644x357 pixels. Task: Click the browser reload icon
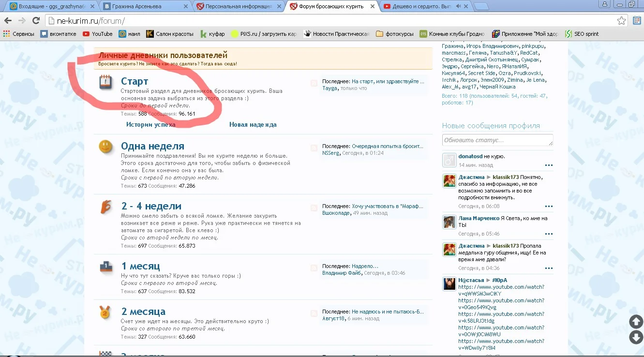[36, 20]
